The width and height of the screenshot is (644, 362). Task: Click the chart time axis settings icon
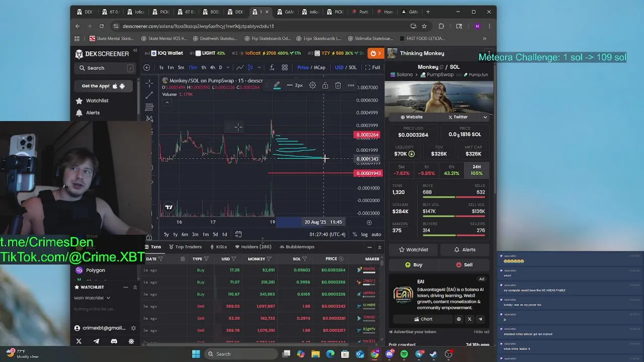point(369,222)
